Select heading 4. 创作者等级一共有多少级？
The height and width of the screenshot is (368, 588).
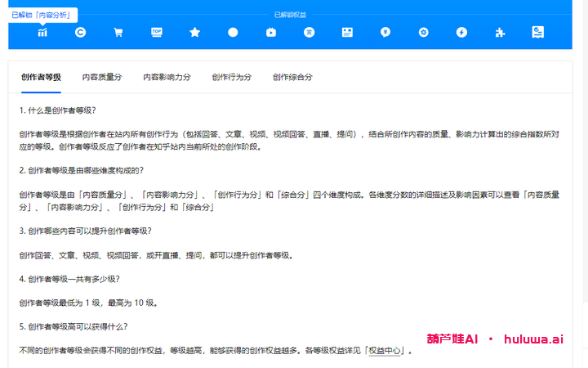click(69, 279)
